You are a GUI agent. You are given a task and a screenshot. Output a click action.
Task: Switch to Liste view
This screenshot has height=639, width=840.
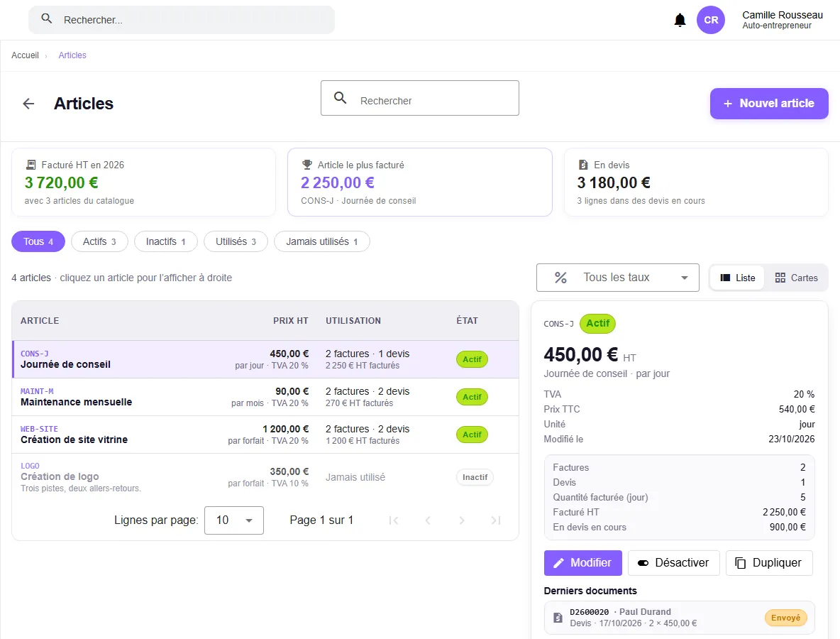click(738, 278)
